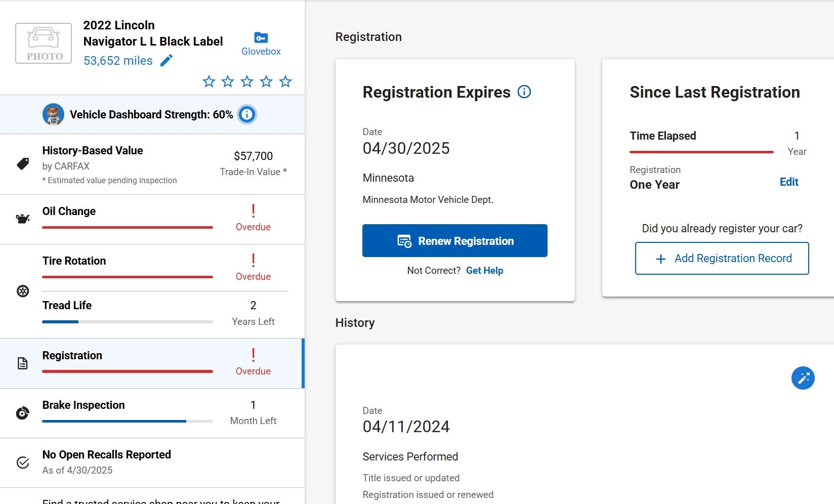Screen dimensions: 834x504
Task: Click the Minnesota Motor Vehicle Dept. text
Action: (x=428, y=200)
